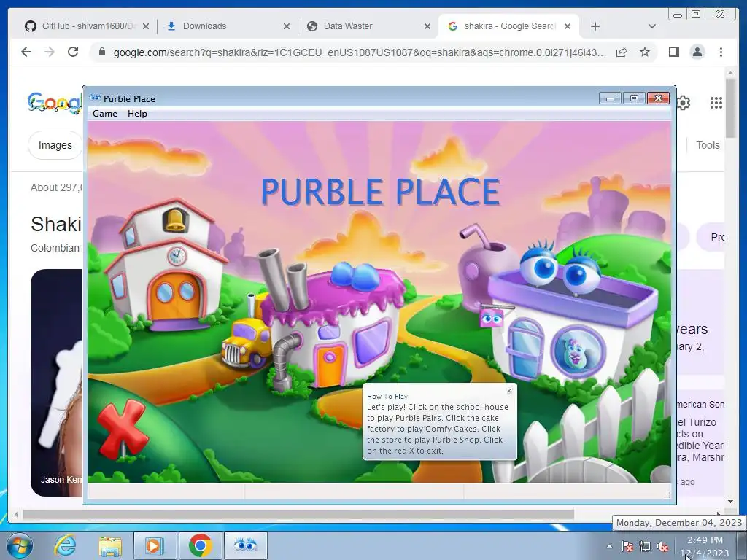The width and height of the screenshot is (747, 560).
Task: Open the network tray icon
Action: click(645, 546)
